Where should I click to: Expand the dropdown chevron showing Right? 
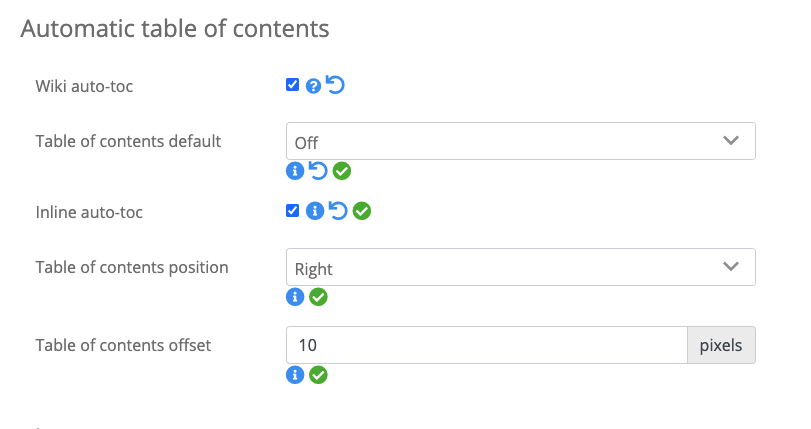[x=730, y=267]
